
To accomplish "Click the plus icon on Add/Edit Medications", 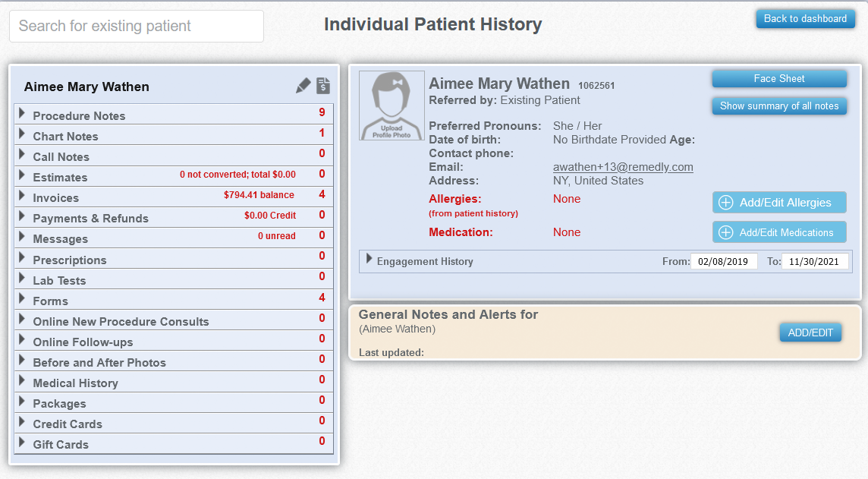I will coord(725,232).
